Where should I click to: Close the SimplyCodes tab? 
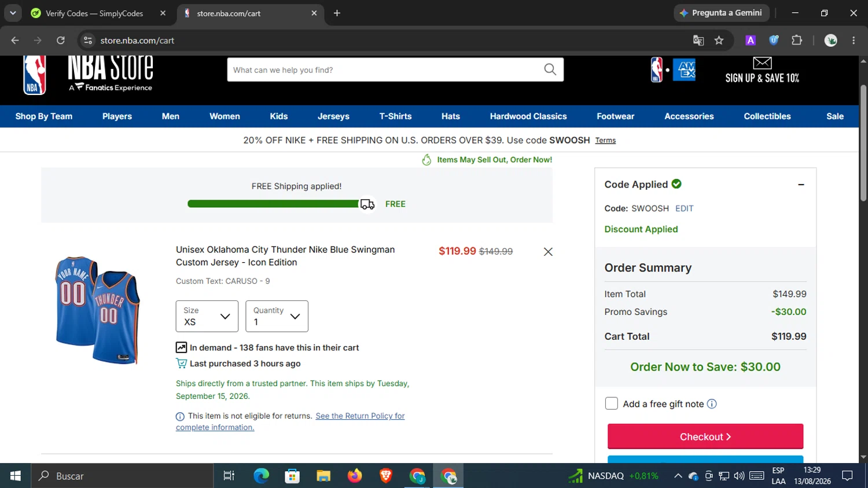[163, 13]
